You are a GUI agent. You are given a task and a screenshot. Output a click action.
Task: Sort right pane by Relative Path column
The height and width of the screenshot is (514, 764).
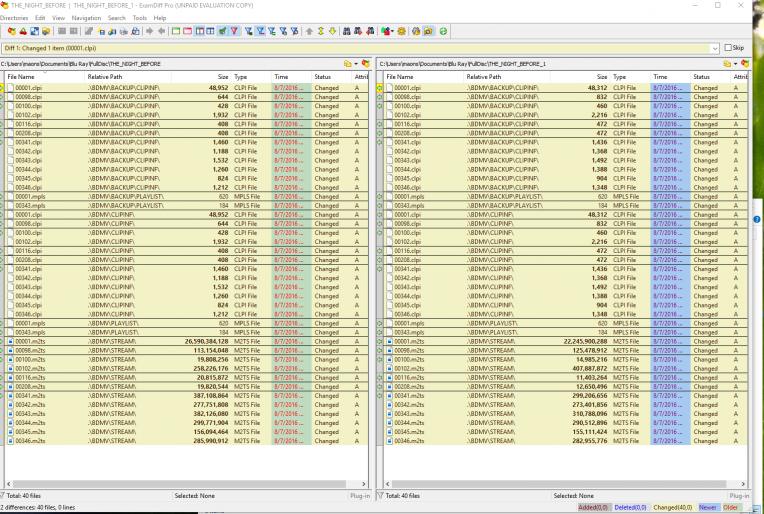tap(507, 77)
